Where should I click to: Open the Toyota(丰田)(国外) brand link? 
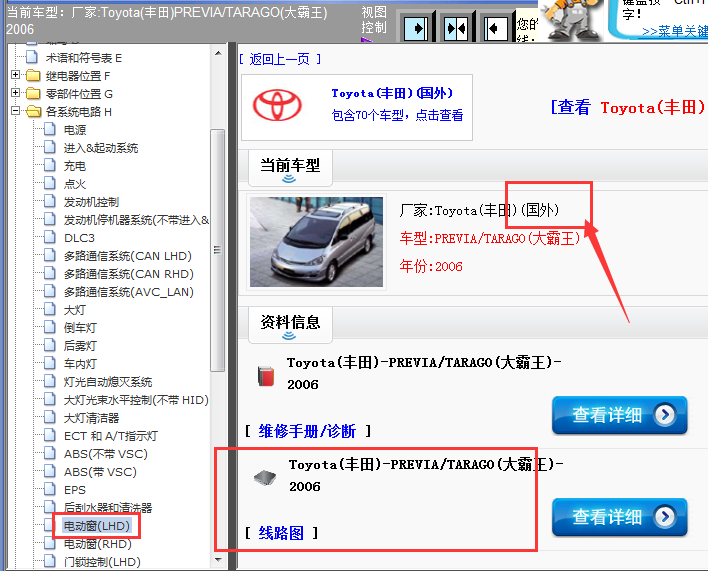point(392,93)
